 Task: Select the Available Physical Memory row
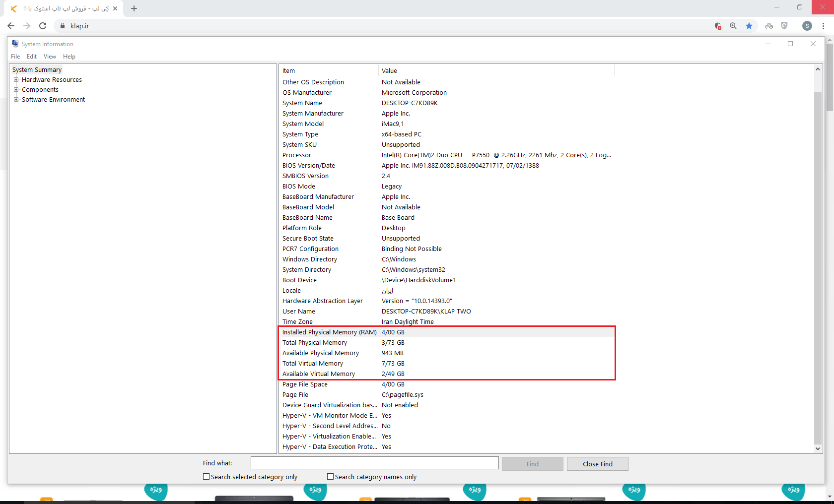coord(447,353)
